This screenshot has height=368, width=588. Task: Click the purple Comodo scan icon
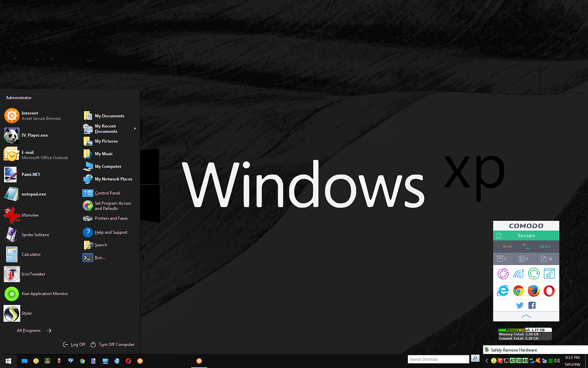tap(503, 274)
